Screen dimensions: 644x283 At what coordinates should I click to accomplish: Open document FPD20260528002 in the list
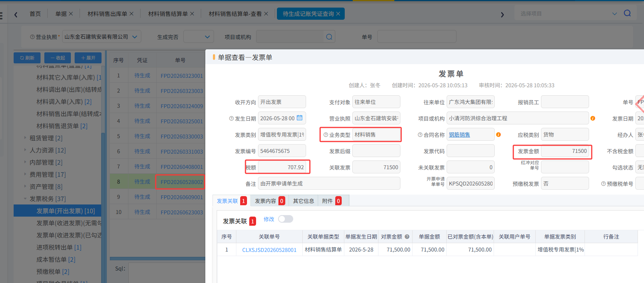(182, 182)
